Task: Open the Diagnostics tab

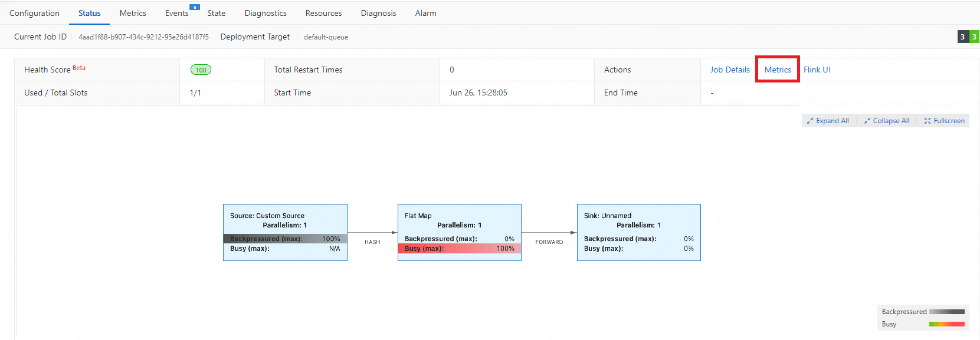Action: 266,13
